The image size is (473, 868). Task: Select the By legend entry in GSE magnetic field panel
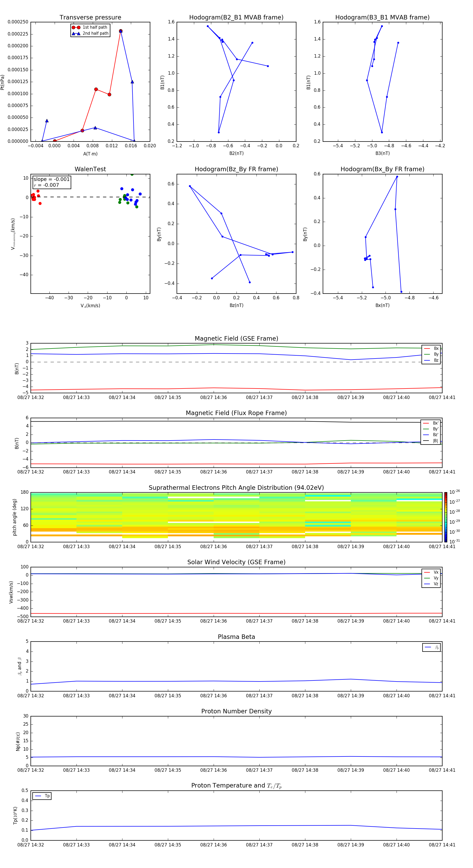(431, 354)
